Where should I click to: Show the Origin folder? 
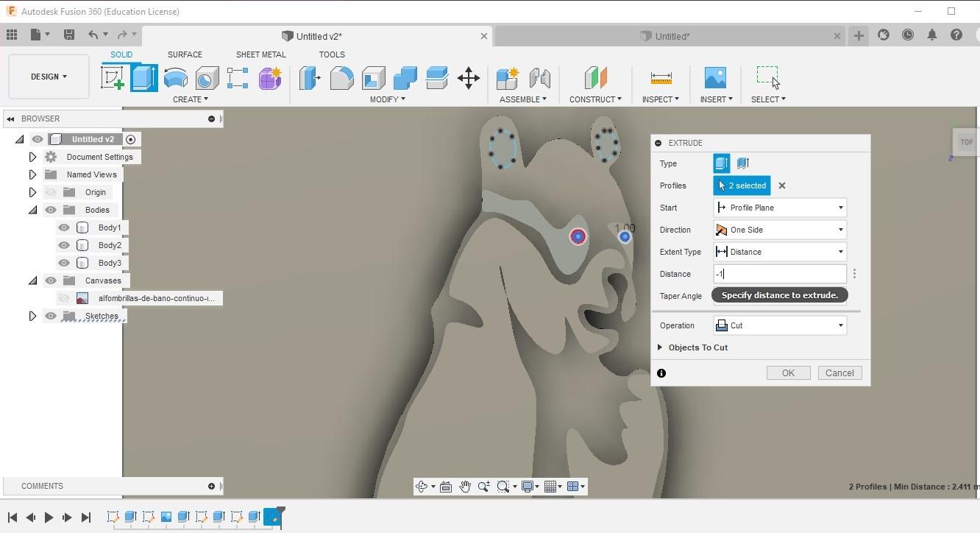(x=51, y=192)
